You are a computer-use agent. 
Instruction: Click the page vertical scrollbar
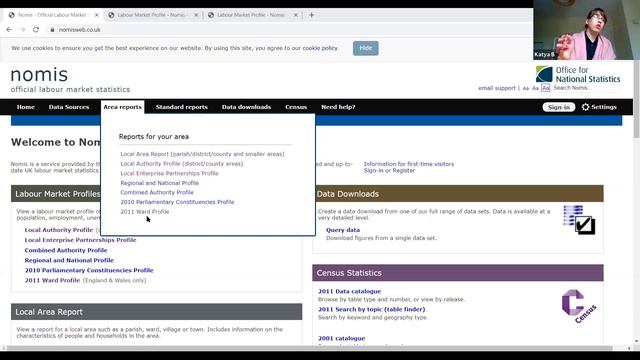[636, 98]
